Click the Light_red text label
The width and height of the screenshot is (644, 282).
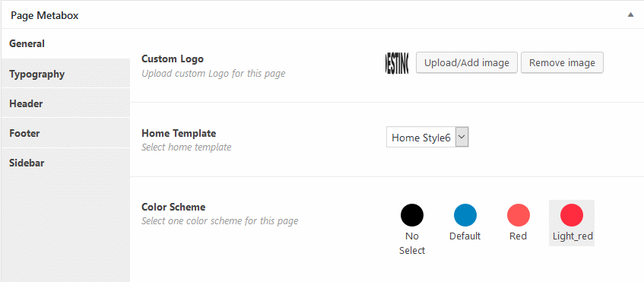(572, 236)
